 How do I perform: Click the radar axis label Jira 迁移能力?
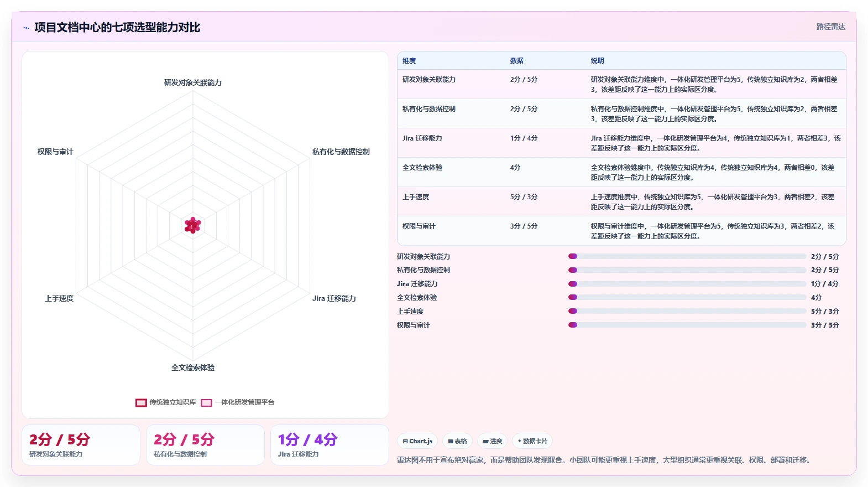[334, 298]
